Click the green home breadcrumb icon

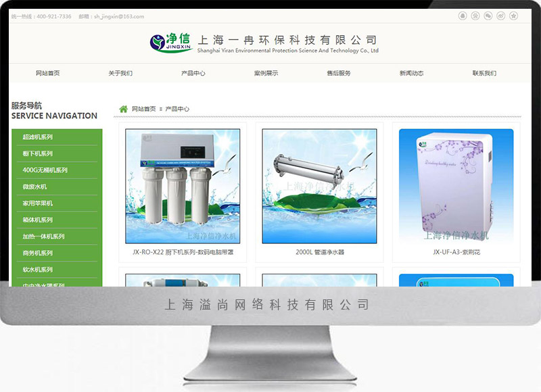coord(123,109)
